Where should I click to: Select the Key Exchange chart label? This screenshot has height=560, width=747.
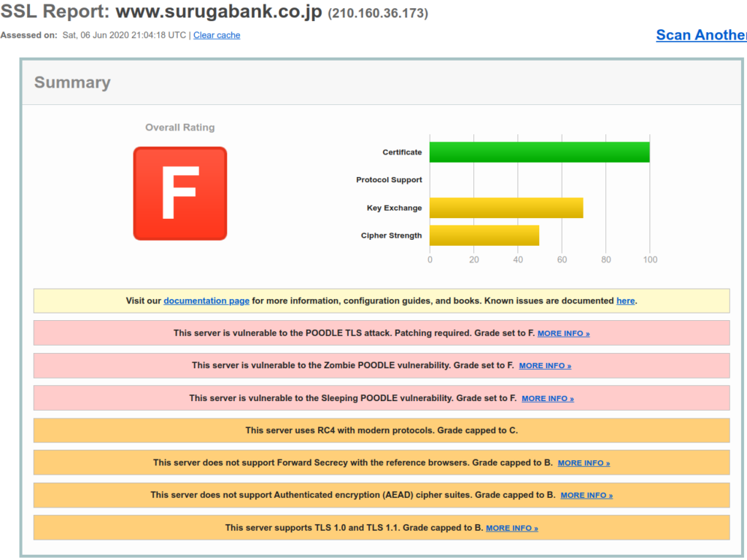(x=394, y=208)
